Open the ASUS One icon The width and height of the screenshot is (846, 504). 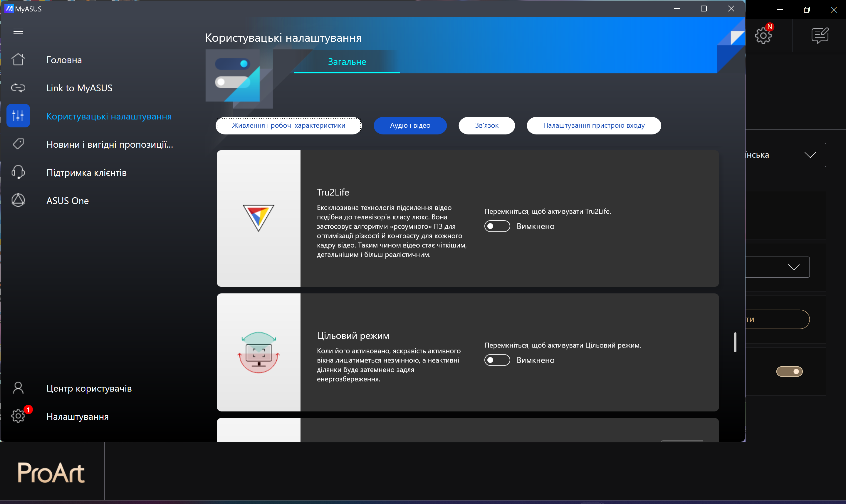(x=18, y=200)
